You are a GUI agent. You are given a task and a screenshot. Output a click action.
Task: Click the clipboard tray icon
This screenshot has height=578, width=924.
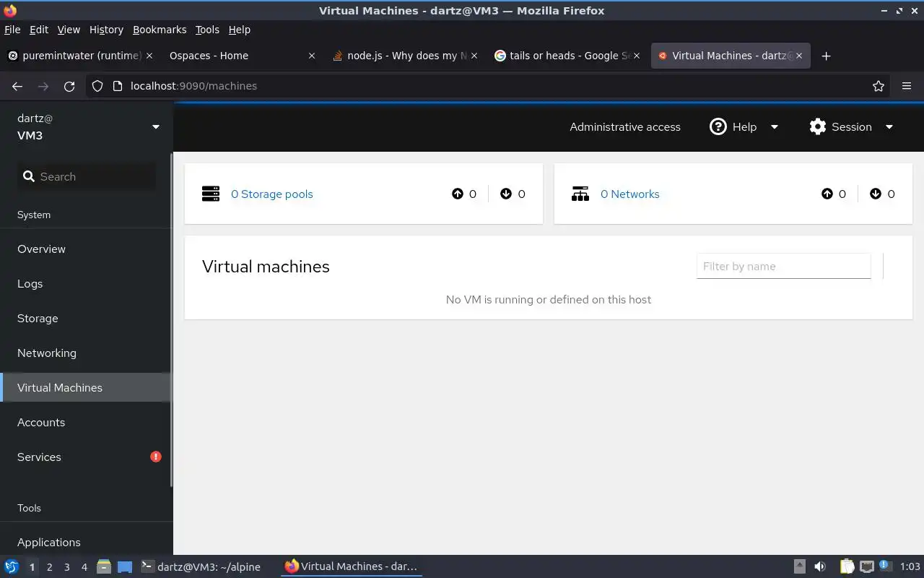847,567
